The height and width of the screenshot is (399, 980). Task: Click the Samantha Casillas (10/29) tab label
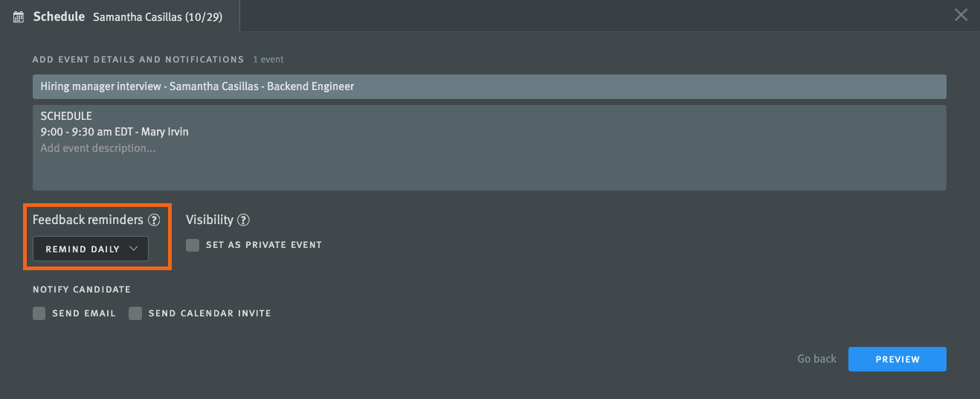pos(157,16)
